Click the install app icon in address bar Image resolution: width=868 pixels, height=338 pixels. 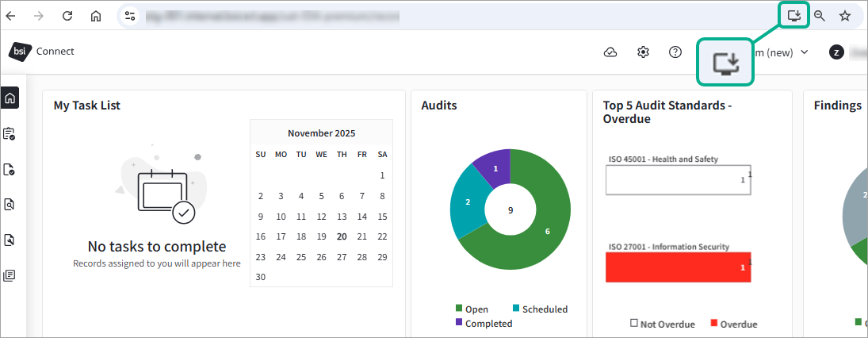click(794, 16)
